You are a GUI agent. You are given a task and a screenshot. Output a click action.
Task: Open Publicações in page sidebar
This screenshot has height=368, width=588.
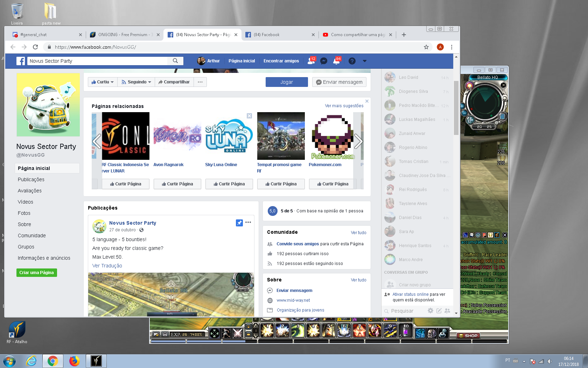tap(31, 179)
